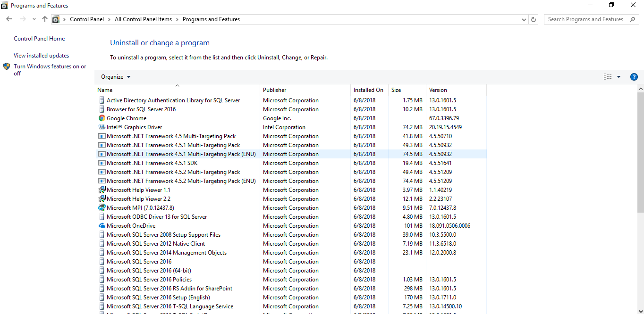Image resolution: width=644 pixels, height=314 pixels.
Task: Click version 13.0.14500.10 cell
Action: pos(445,306)
